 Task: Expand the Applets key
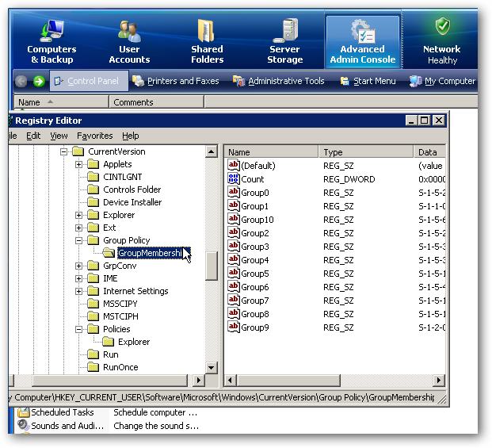78,164
